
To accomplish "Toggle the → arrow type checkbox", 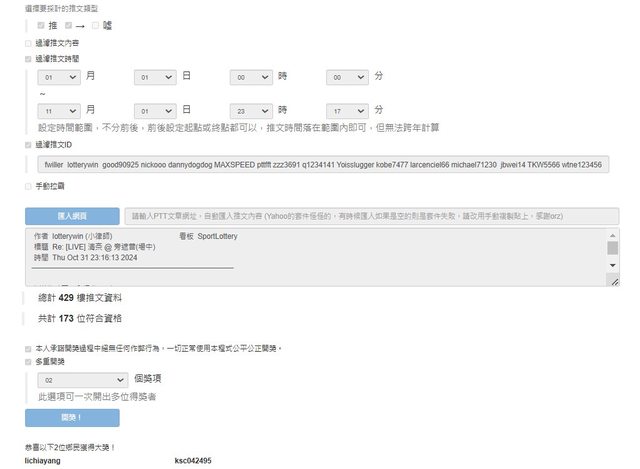I will pyautogui.click(x=67, y=24).
